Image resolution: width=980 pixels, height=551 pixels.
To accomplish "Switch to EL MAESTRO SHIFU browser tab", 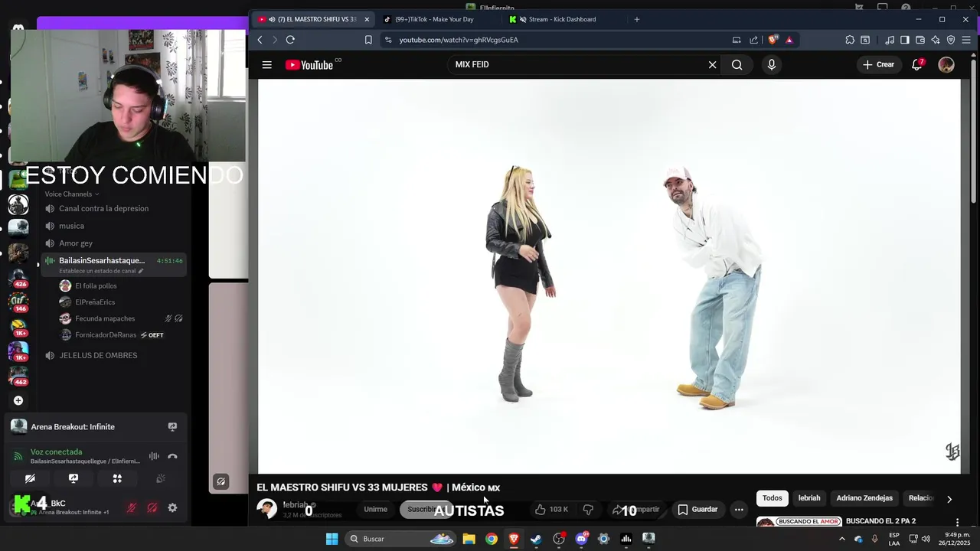I will [312, 19].
